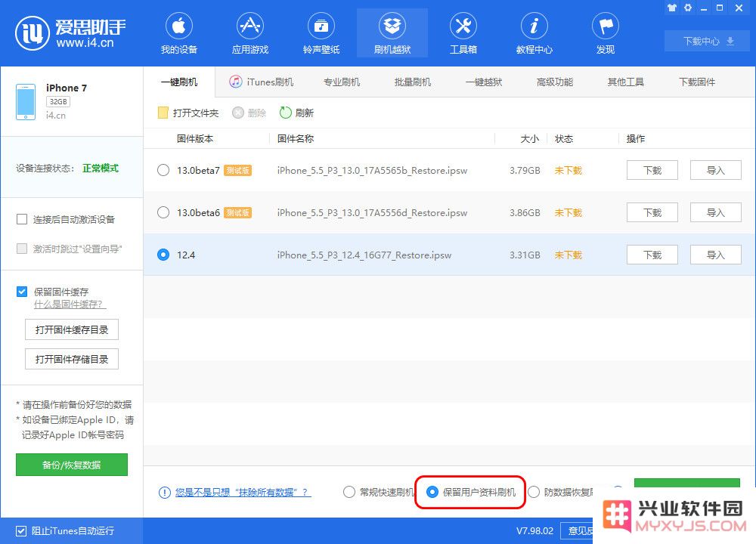The height and width of the screenshot is (544, 756).
Task: Click 测试版 badge on 13.0beta7 row
Action: [x=237, y=171]
